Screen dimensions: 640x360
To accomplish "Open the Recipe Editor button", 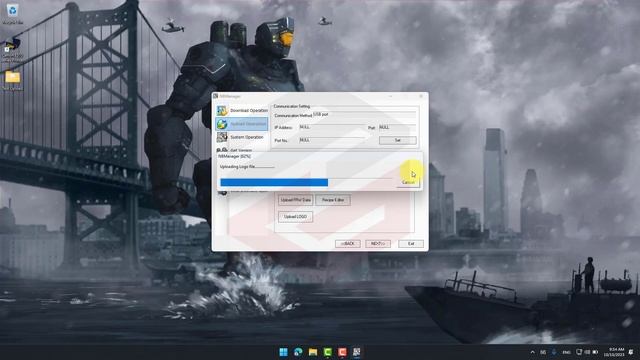I will [333, 200].
